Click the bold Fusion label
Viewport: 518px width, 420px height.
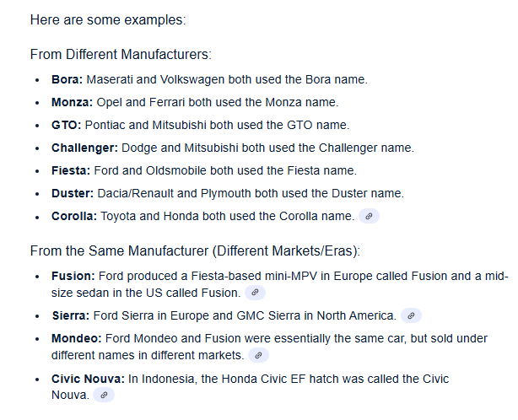pos(73,276)
